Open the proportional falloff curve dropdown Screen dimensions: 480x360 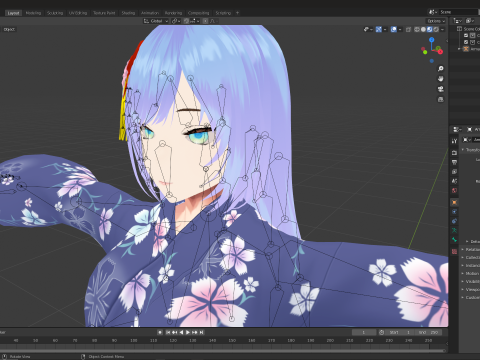click(213, 21)
